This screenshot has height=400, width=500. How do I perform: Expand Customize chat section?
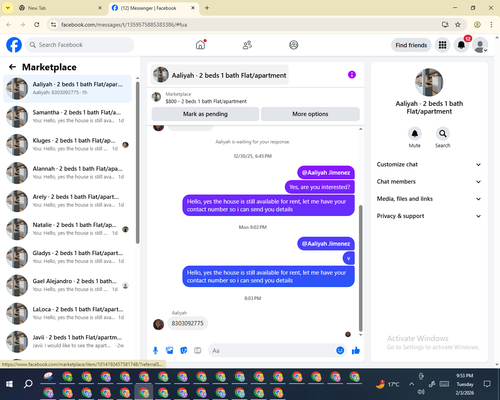(429, 164)
